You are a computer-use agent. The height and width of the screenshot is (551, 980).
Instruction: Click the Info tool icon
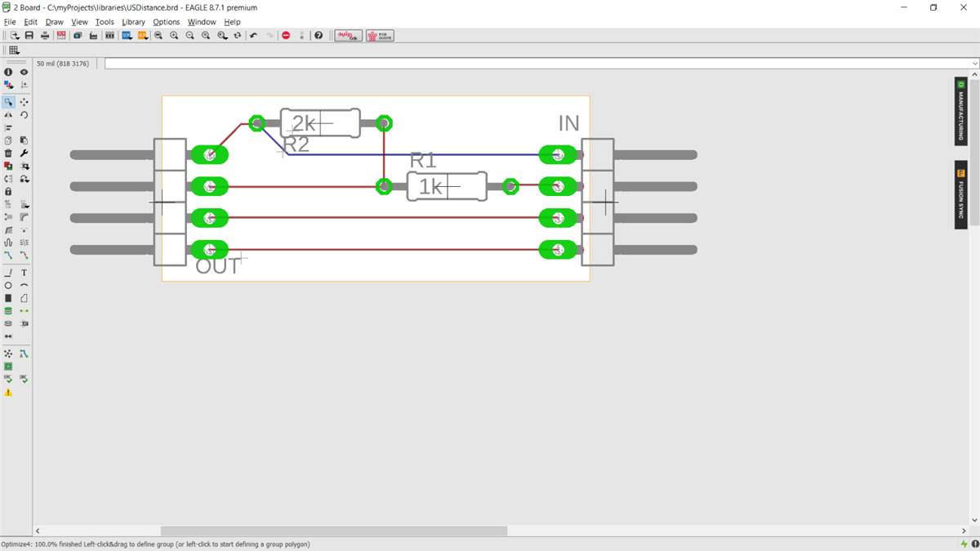tap(8, 72)
